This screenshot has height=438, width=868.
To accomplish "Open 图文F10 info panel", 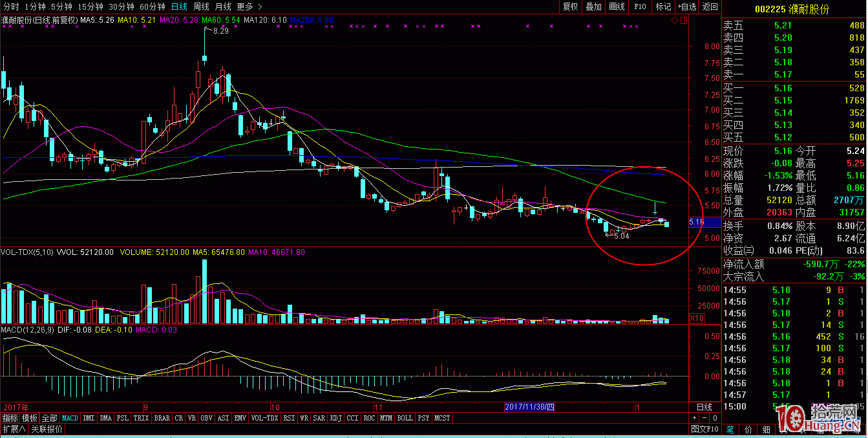I will coord(704,429).
